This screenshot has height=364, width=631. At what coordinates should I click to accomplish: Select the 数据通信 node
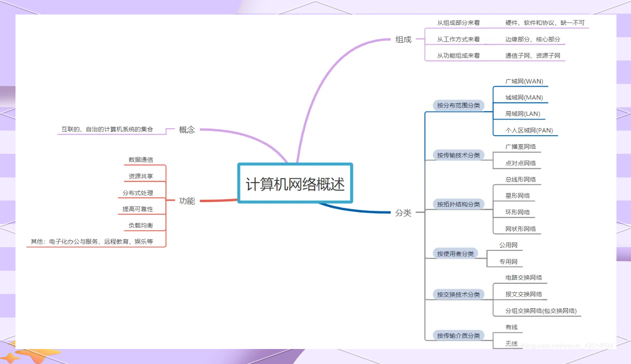click(141, 160)
